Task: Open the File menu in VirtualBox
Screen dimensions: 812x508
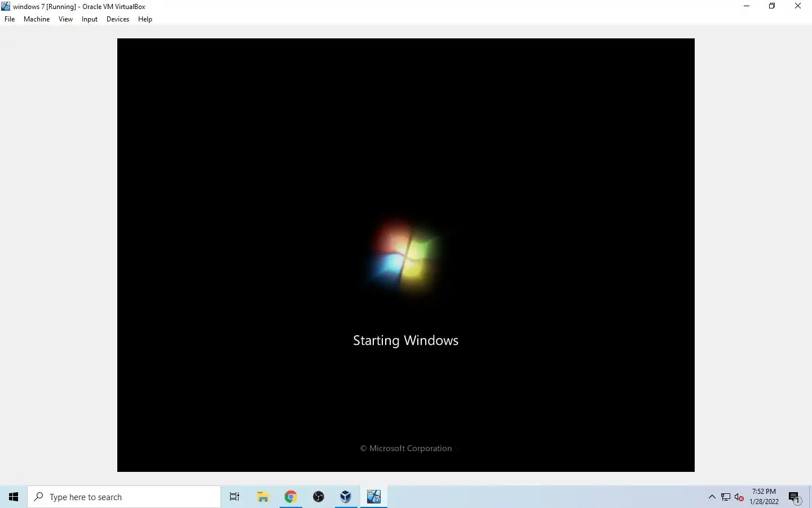Action: tap(10, 19)
